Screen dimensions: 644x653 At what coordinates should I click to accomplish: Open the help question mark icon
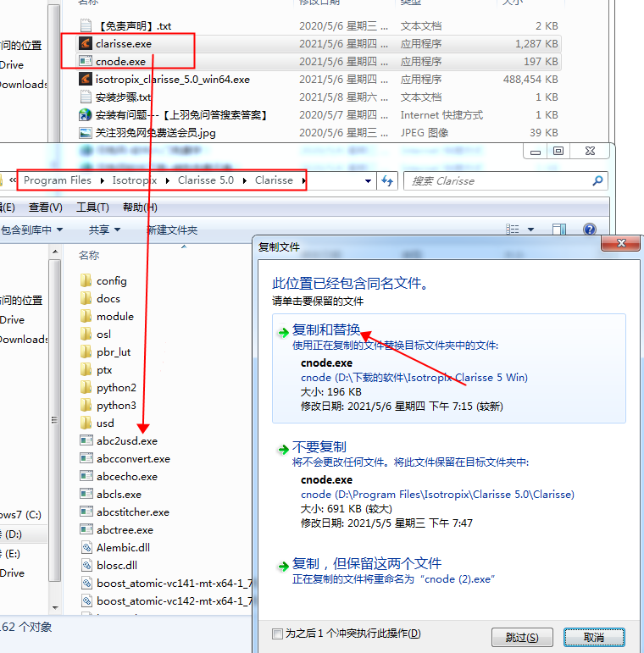click(590, 230)
